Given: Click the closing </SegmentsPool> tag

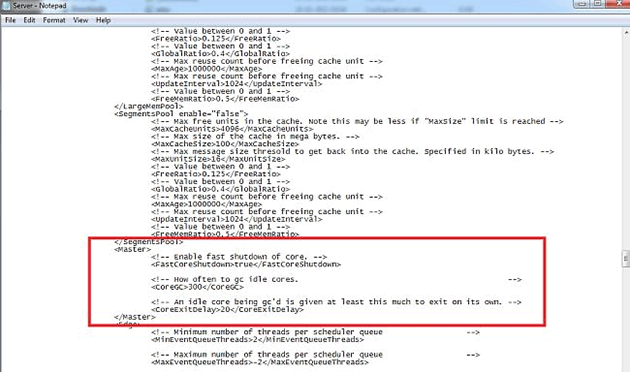Looking at the screenshot, I should pyautogui.click(x=149, y=242).
